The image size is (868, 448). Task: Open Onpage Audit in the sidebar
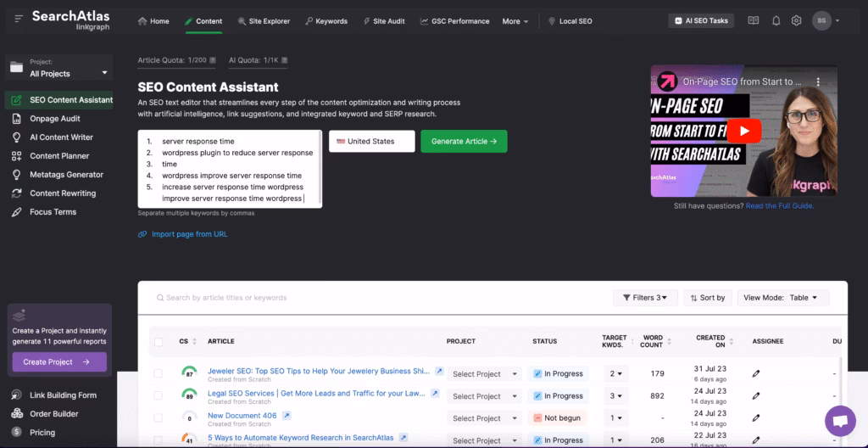click(x=55, y=119)
